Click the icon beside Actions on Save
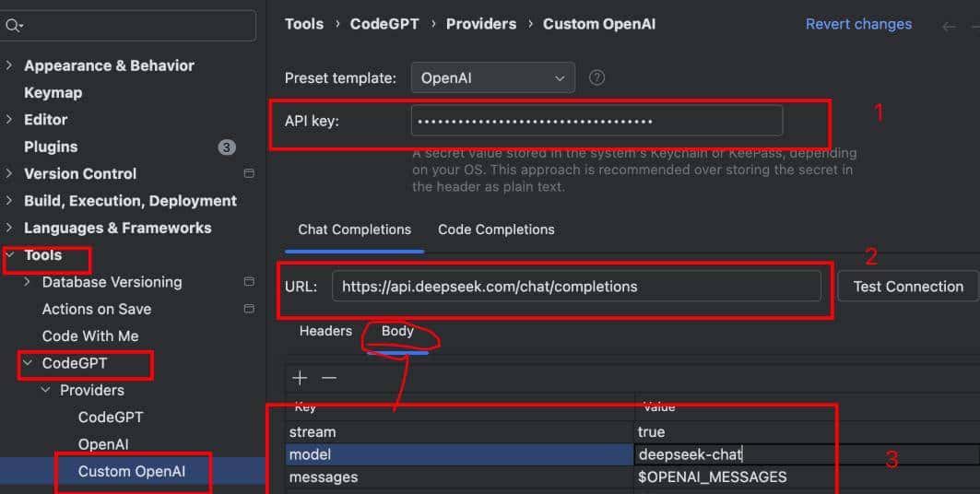Screen dimensions: 980x494 tap(248, 309)
